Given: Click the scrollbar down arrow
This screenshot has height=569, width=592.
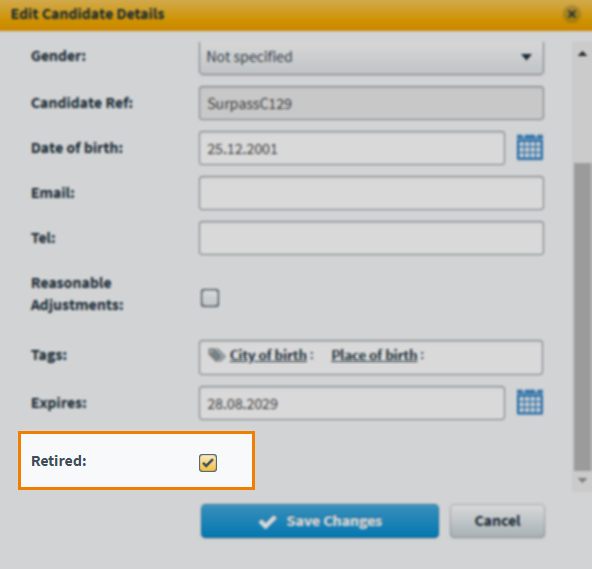Looking at the screenshot, I should click(582, 480).
